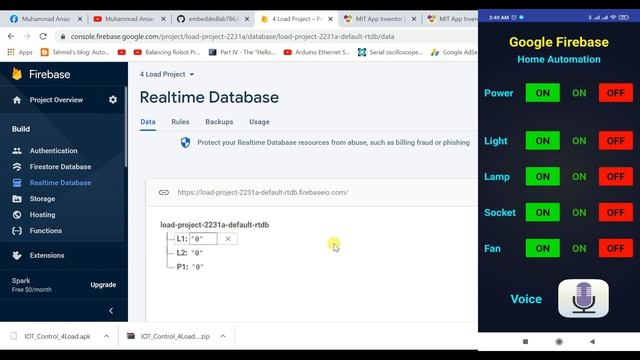This screenshot has height=360, width=640.
Task: Turn Socket ON in phone app
Action: (x=542, y=213)
